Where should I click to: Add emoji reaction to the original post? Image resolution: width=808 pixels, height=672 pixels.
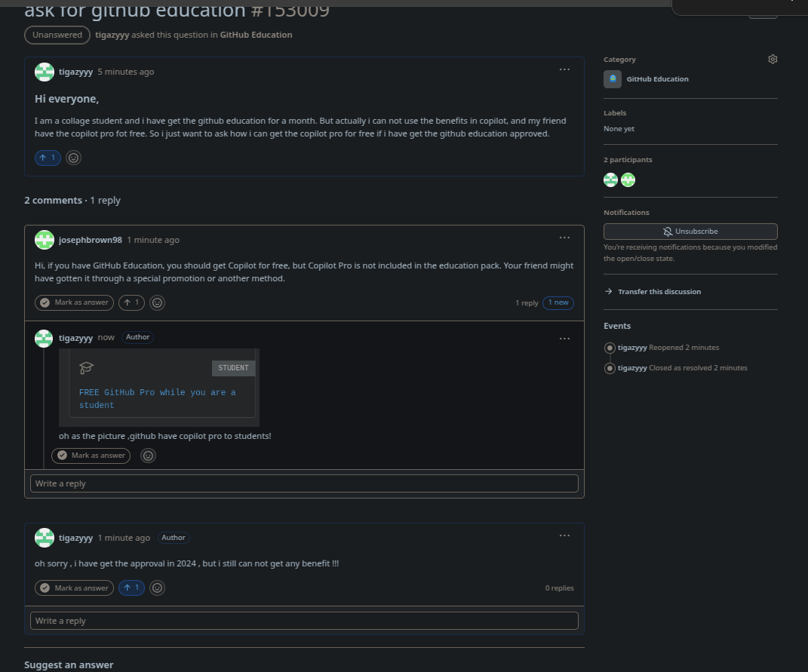tap(74, 158)
